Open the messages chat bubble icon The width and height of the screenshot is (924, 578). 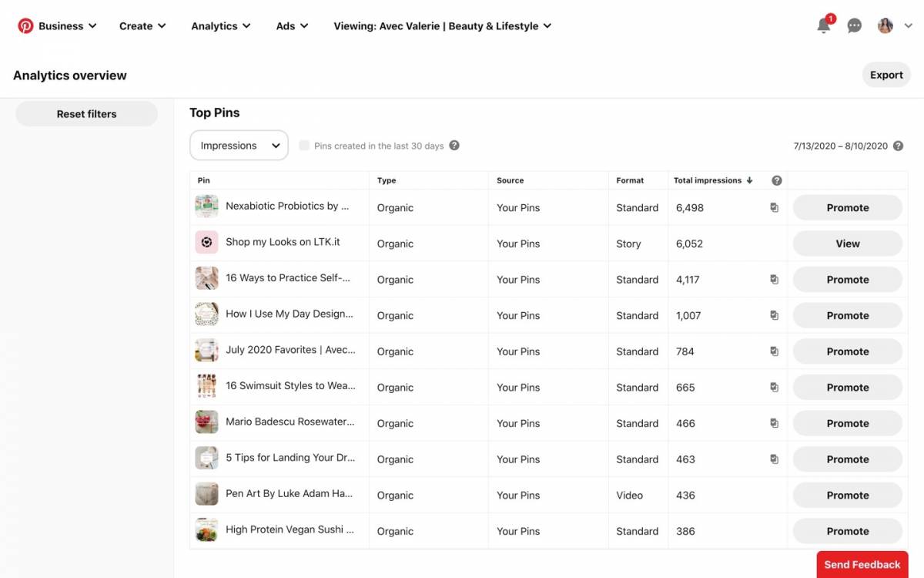[854, 26]
